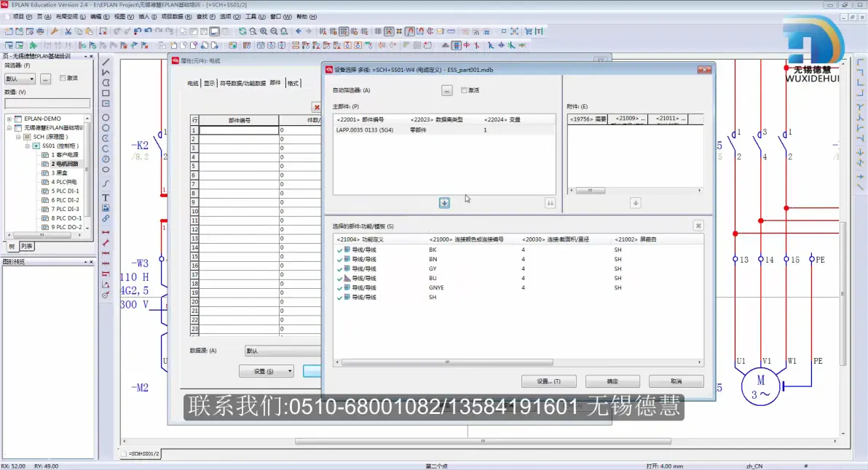Select the Rectangle drawing tool

pyautogui.click(x=106, y=93)
